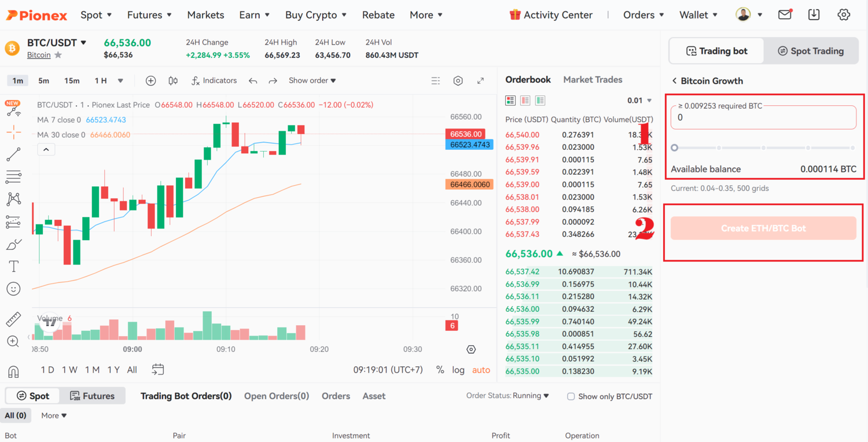The height and width of the screenshot is (442, 868).
Task: Show buy orders only orderbook view
Action: tap(540, 101)
